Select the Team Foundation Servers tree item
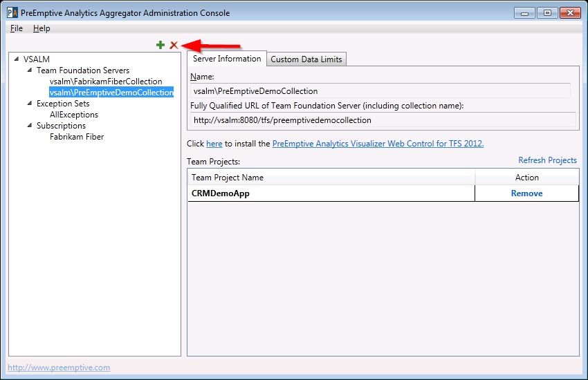Screen dimensions: 588x380 point(83,70)
